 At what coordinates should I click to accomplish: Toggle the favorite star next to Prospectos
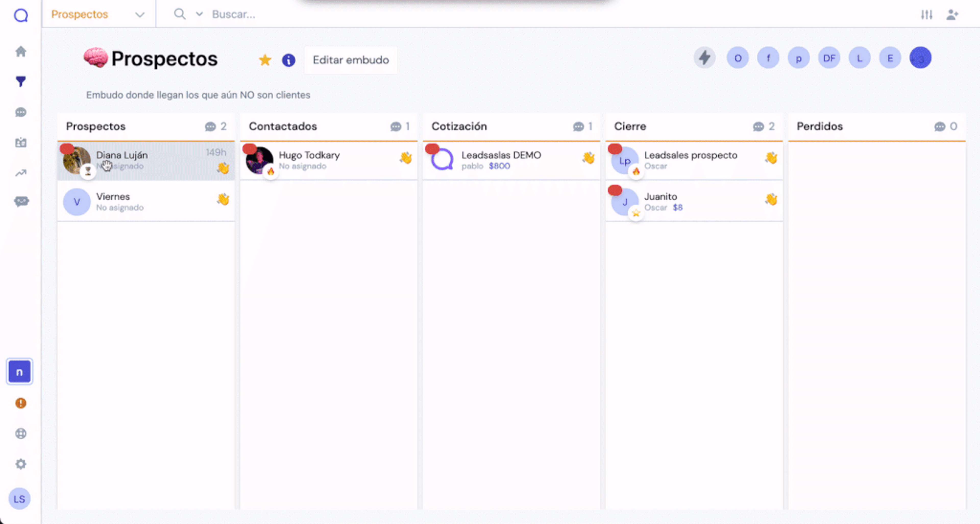[265, 60]
